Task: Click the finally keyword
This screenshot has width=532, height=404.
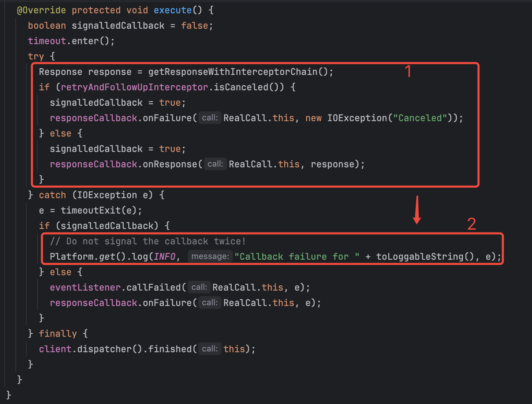Action: (57, 334)
